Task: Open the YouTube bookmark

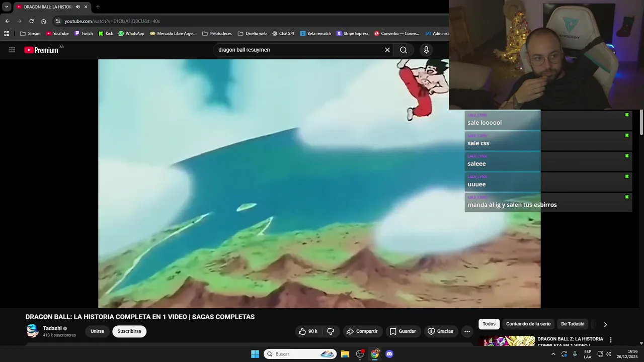Action: (57, 34)
